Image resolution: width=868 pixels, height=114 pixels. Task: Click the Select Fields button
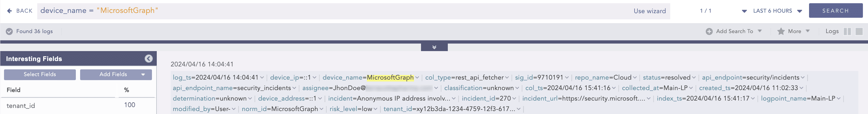pos(40,74)
